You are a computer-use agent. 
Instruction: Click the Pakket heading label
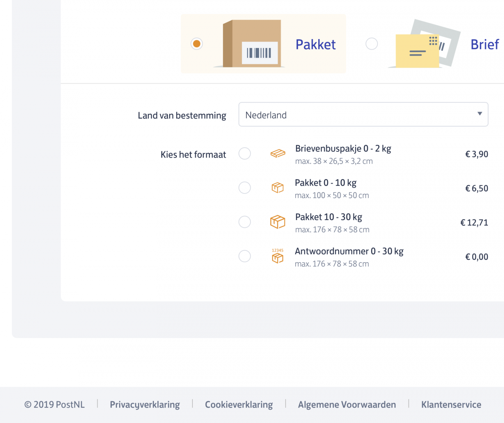[x=315, y=44]
